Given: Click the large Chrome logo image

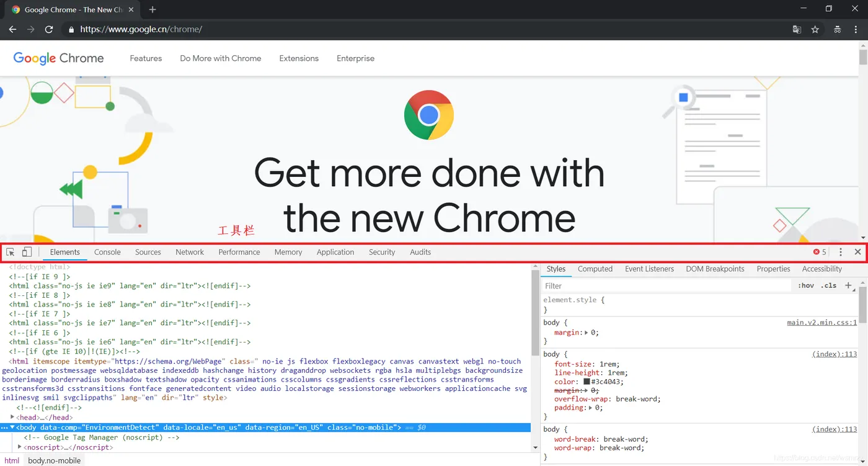Looking at the screenshot, I should pyautogui.click(x=429, y=115).
